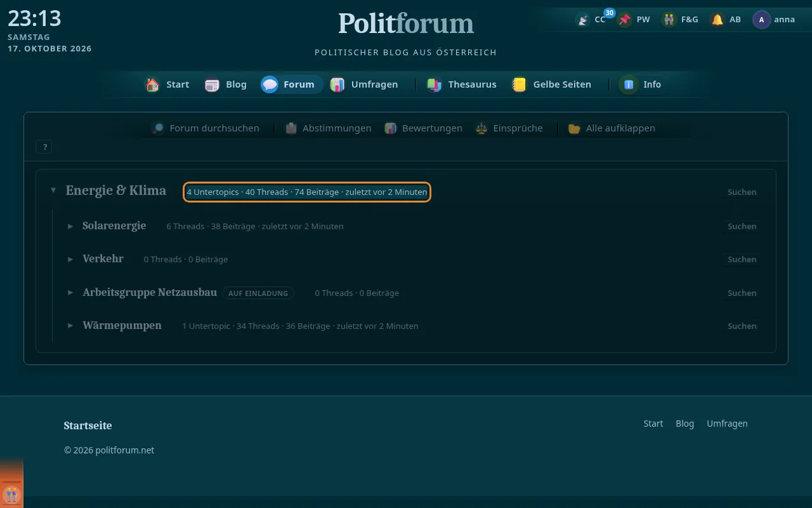Open the F&G people icon
Screen dimensions: 812x508
click(x=669, y=20)
